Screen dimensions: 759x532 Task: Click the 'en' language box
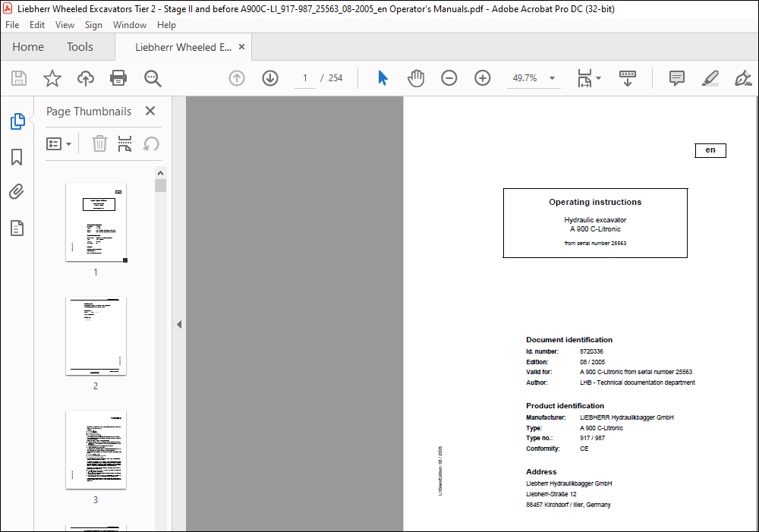[x=710, y=150]
